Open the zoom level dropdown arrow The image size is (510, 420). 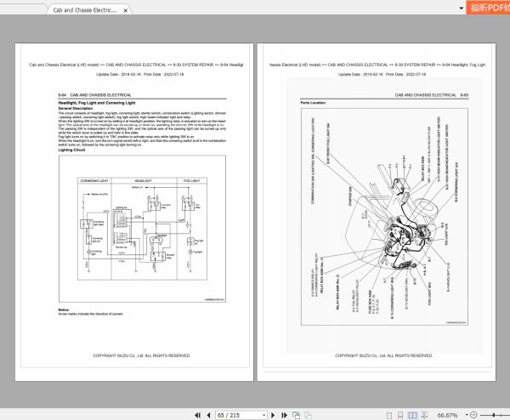click(467, 415)
